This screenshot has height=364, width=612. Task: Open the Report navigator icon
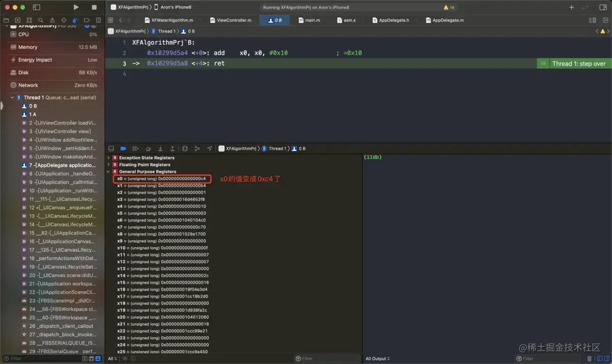[x=97, y=20]
